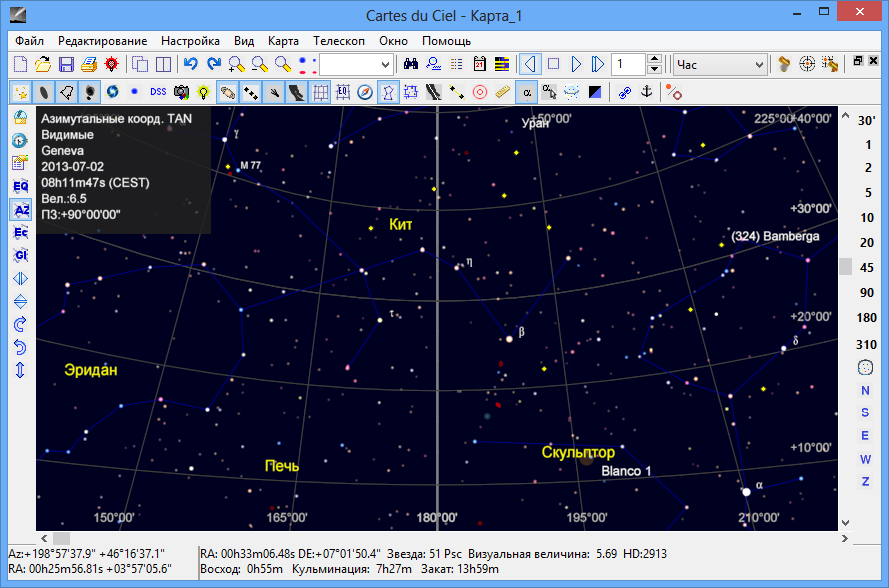889x588 pixels.
Task: Toggle star labels alpha button
Action: (x=526, y=92)
